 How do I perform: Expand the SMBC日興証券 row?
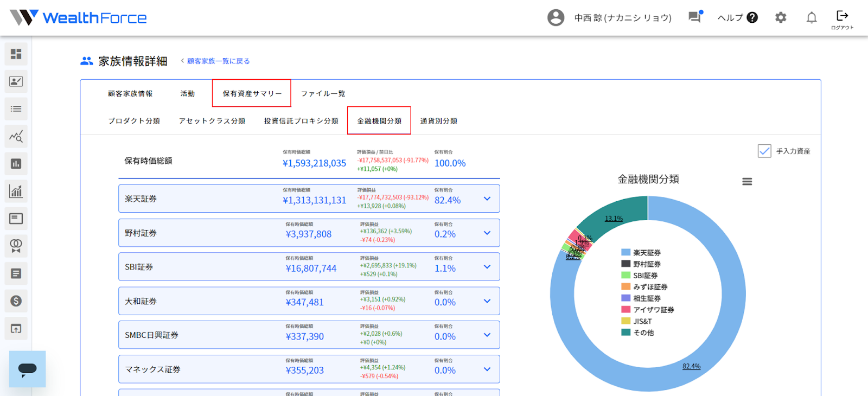pyautogui.click(x=487, y=335)
